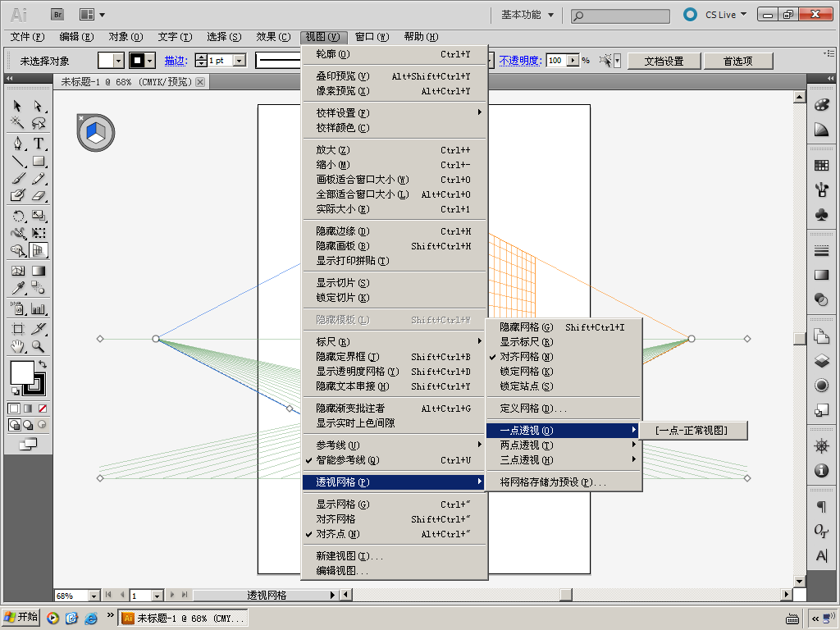Select the Type tool
840x630 pixels.
point(38,144)
